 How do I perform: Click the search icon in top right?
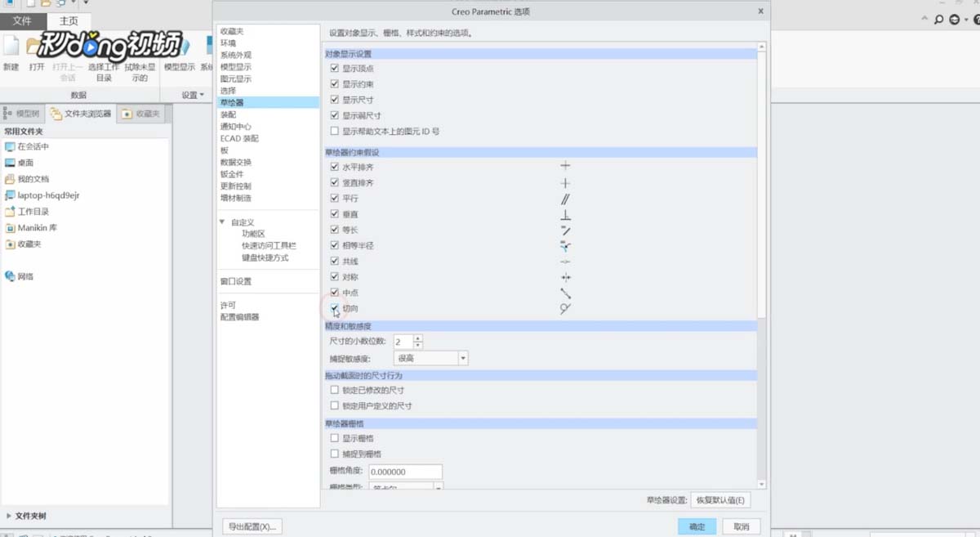click(x=939, y=20)
